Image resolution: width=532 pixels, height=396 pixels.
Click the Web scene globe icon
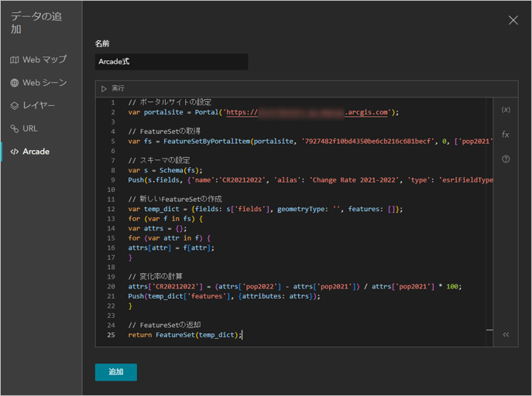click(x=14, y=83)
